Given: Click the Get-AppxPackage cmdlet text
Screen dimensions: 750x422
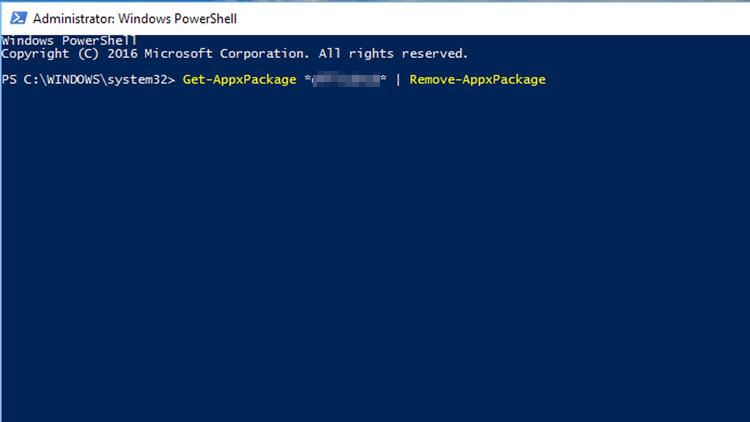Looking at the screenshot, I should click(x=239, y=79).
